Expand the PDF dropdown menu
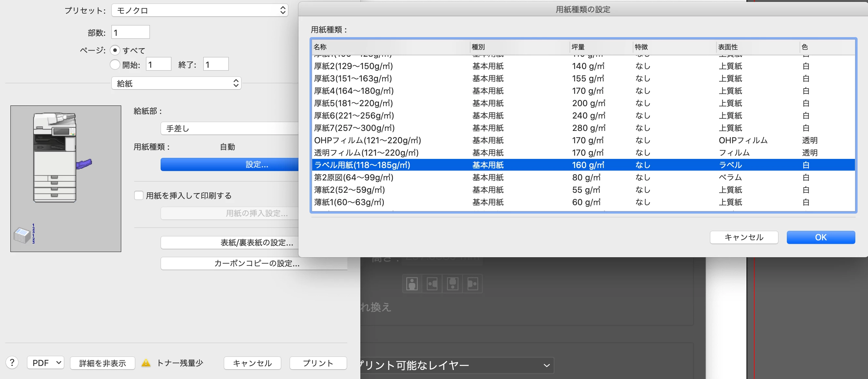The height and width of the screenshot is (379, 868). click(46, 363)
